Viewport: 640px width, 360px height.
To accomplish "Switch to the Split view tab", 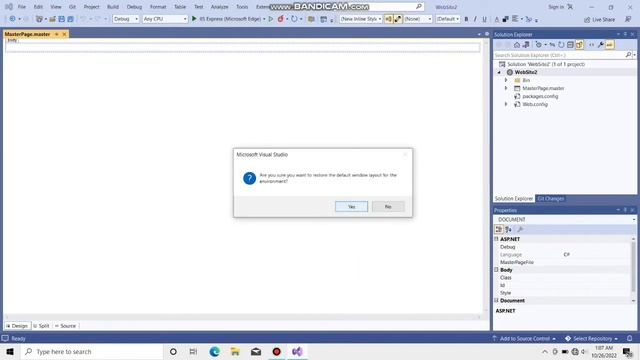I will [41, 326].
